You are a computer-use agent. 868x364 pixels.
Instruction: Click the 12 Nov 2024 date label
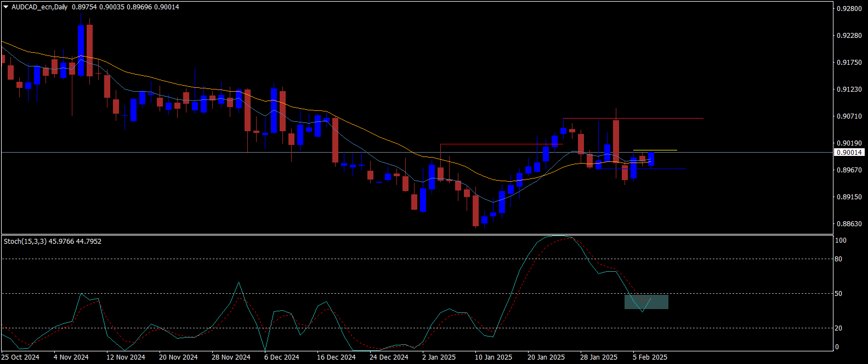coord(126,357)
